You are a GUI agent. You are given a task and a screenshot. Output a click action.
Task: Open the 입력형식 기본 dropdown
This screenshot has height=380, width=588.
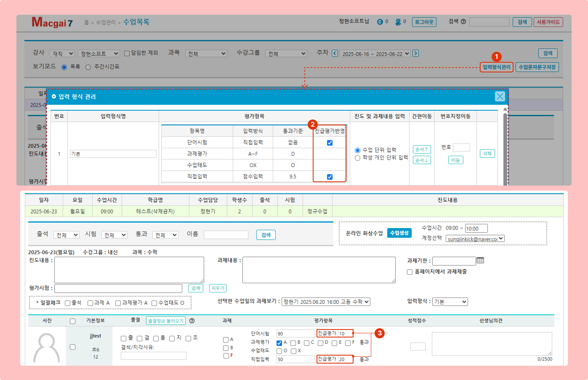pos(450,302)
